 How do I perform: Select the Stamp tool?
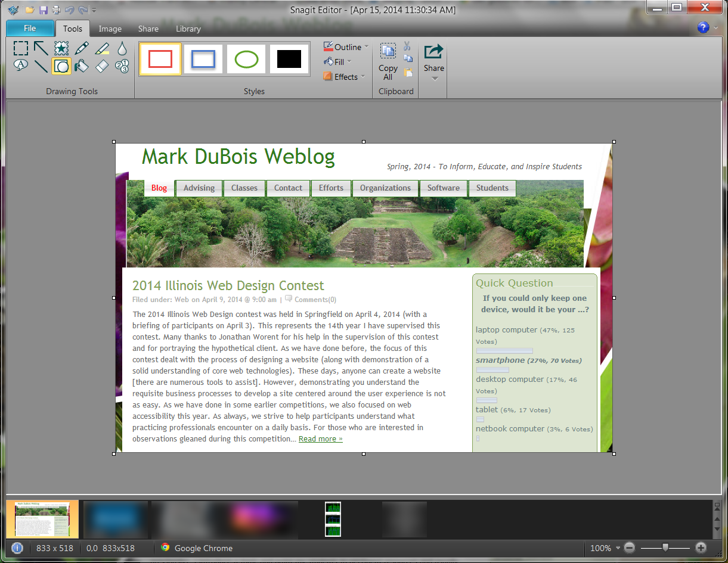(x=61, y=48)
